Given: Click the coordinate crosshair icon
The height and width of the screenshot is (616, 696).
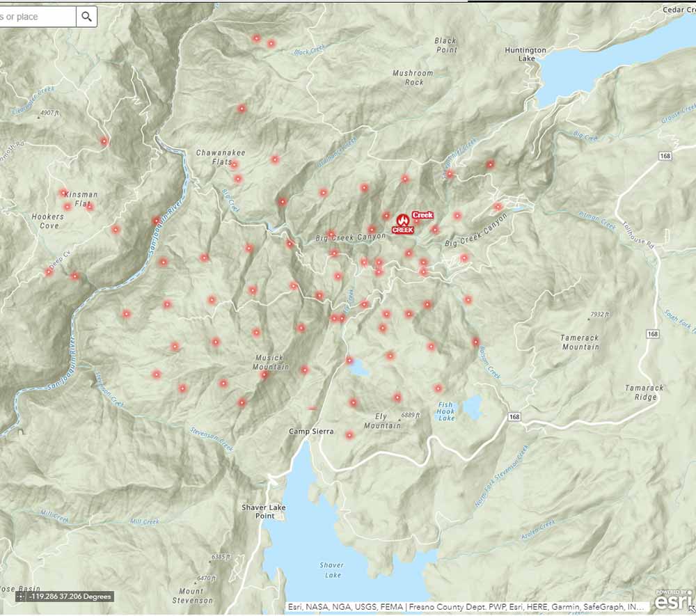Looking at the screenshot, I should click(22, 597).
